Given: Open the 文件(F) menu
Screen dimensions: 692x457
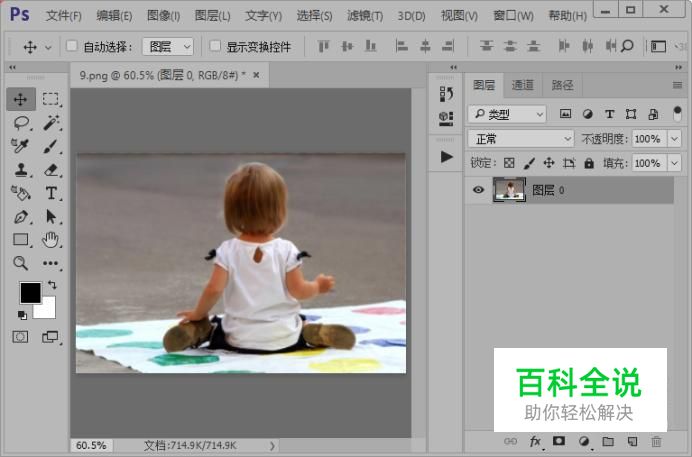Looking at the screenshot, I should coord(64,16).
